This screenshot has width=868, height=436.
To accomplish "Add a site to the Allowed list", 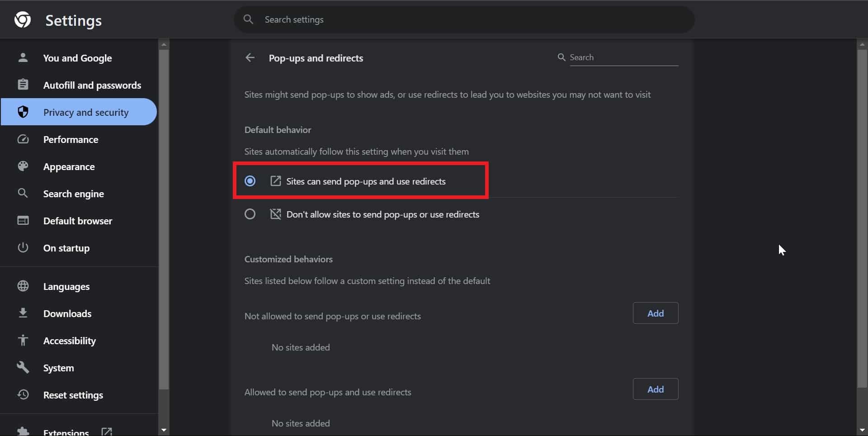I will [x=655, y=389].
